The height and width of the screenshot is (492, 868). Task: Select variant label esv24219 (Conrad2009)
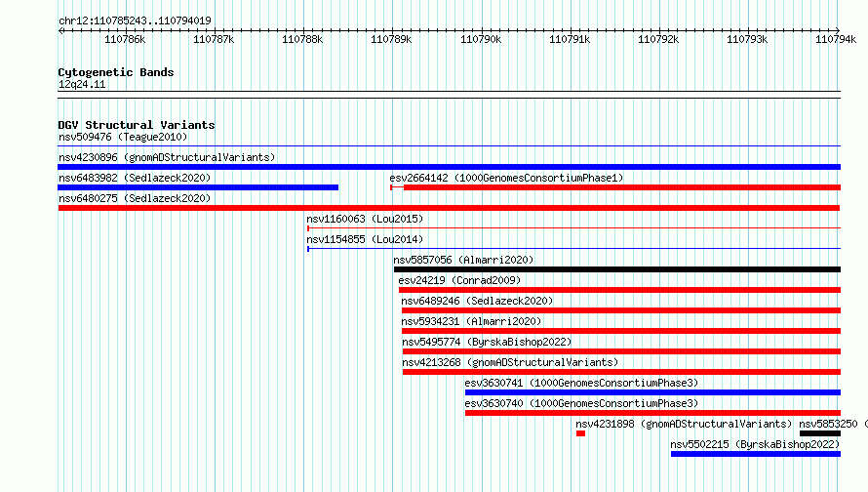pyautogui.click(x=459, y=280)
